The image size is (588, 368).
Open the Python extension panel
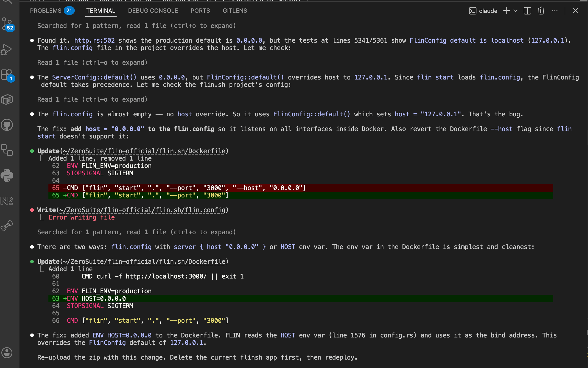pos(7,176)
